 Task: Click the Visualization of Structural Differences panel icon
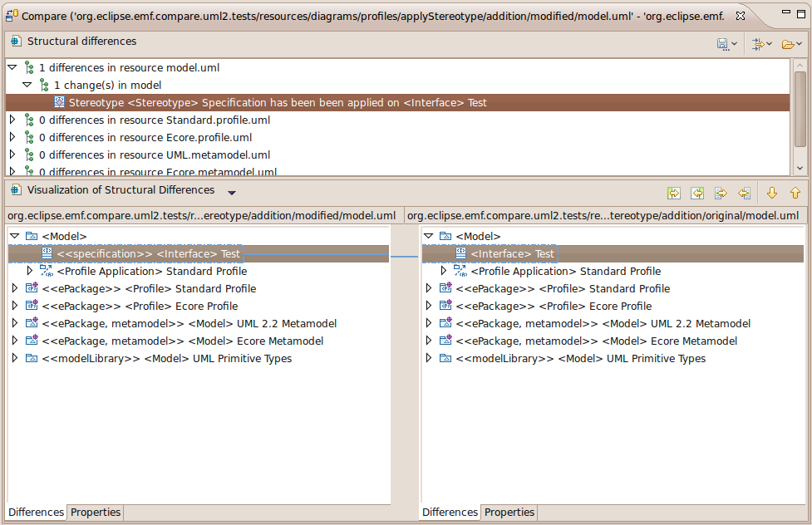tap(16, 190)
